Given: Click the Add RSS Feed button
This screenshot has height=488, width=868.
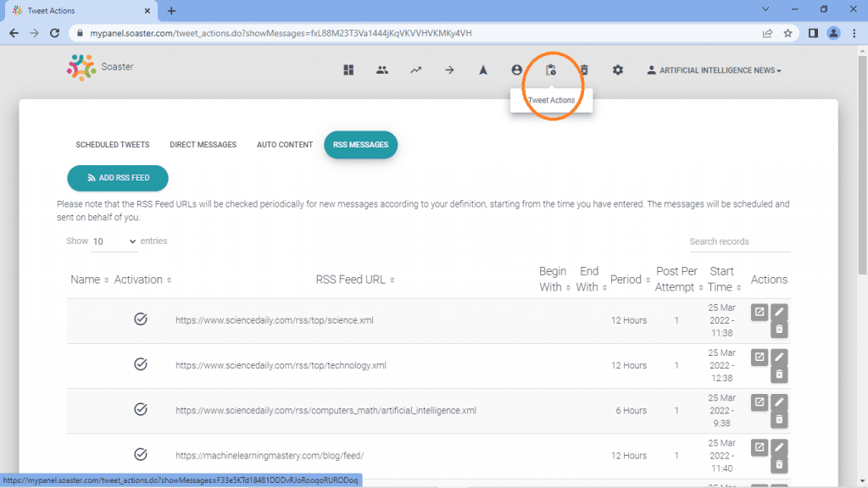Looking at the screenshot, I should 117,178.
